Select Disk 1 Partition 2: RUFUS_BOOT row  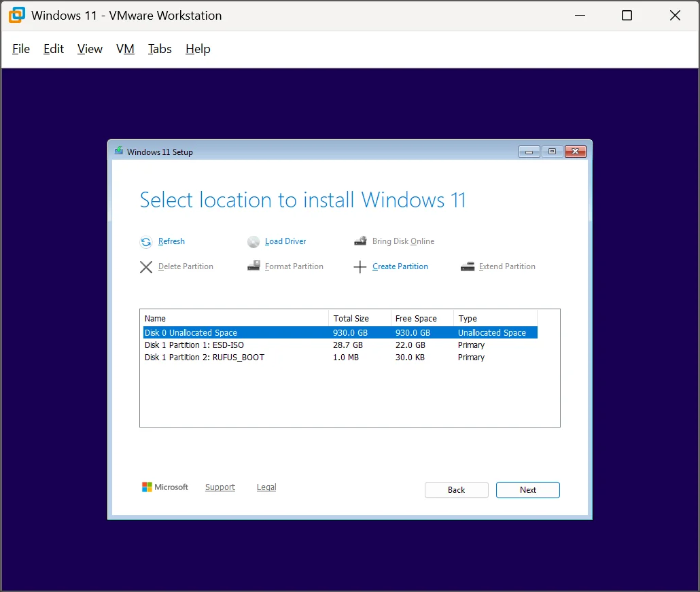pyautogui.click(x=340, y=357)
